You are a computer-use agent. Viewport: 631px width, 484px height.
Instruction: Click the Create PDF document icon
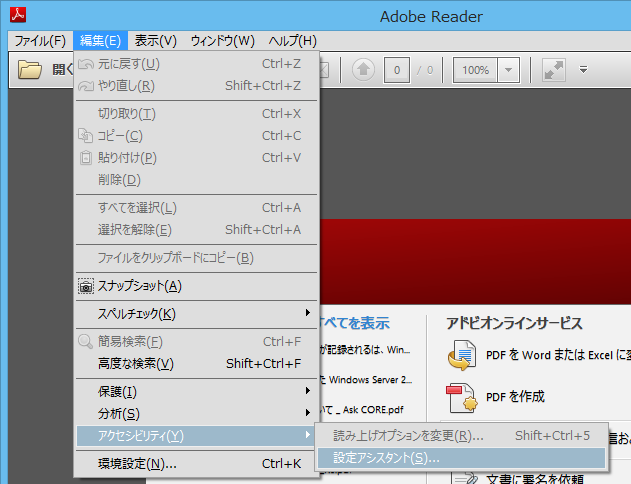pyautogui.click(x=462, y=398)
